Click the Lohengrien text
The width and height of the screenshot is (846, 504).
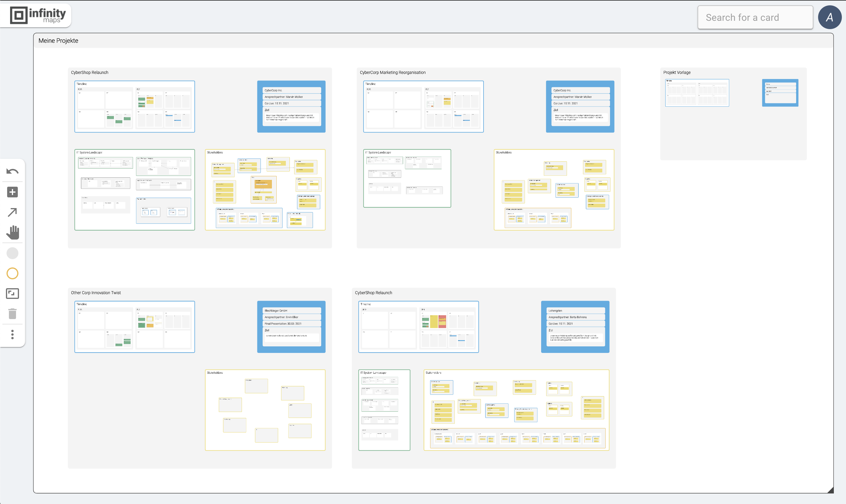[555, 310]
